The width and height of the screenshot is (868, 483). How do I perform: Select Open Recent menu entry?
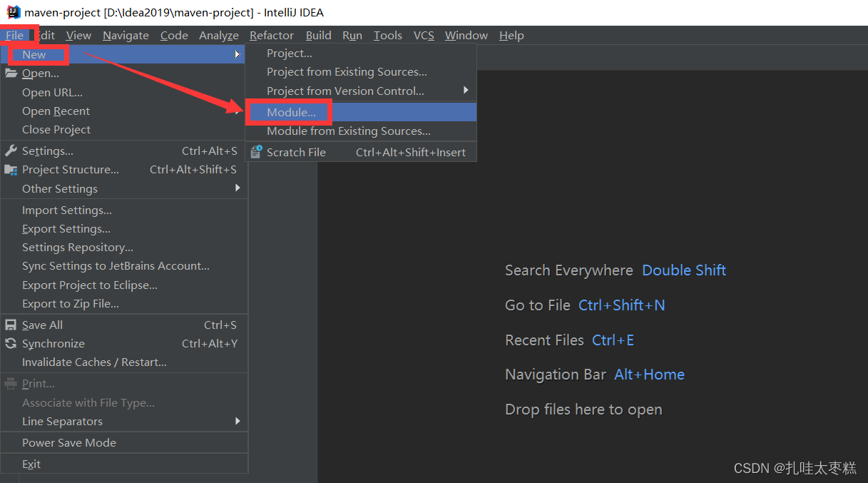(123, 111)
